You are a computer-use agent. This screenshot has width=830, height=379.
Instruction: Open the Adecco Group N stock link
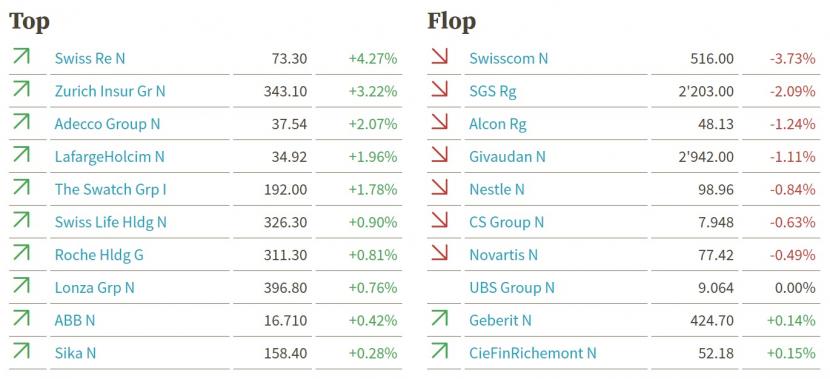(107, 124)
